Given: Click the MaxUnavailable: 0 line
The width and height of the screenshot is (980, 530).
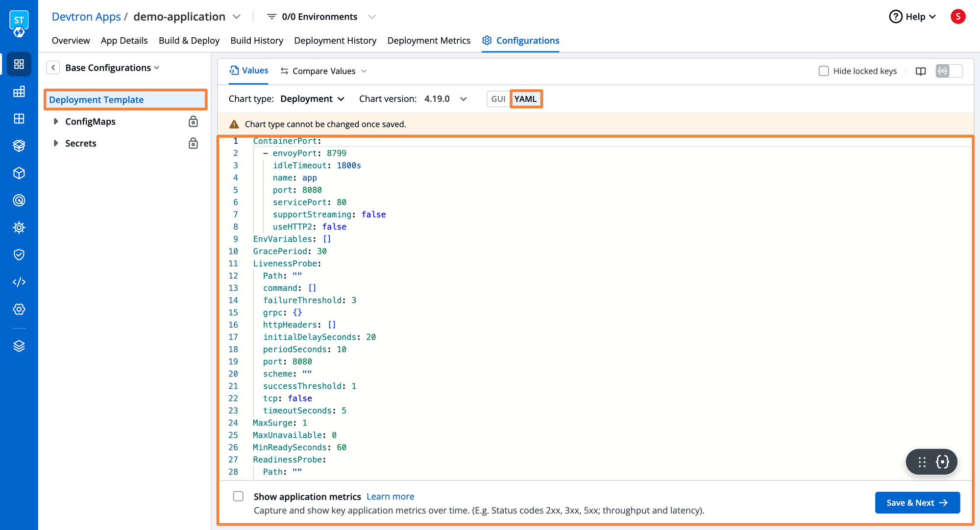Looking at the screenshot, I should tap(294, 435).
